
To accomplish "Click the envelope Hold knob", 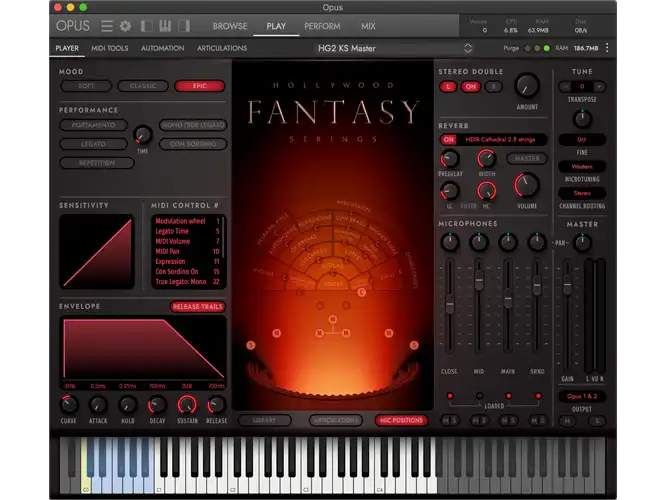I will click(x=127, y=405).
